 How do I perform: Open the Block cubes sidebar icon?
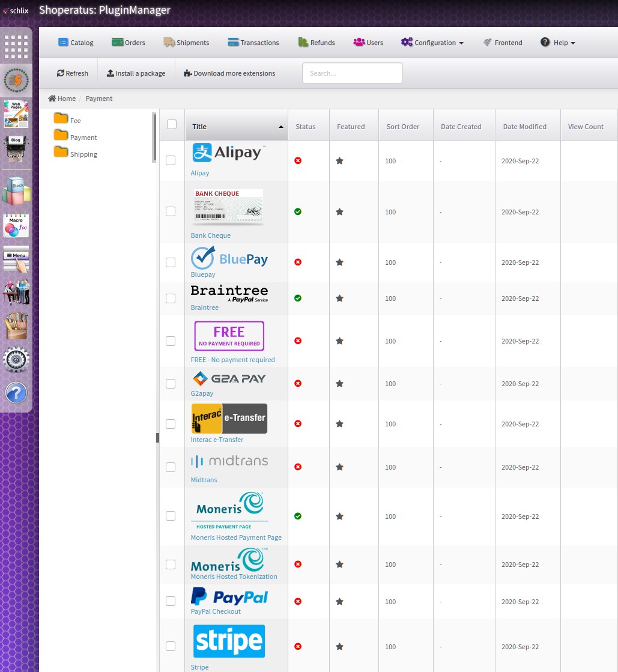(16, 190)
